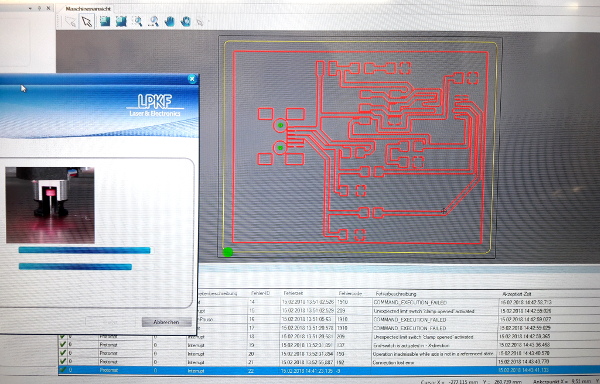The image size is (600, 384).
Task: Select the zoom window magnifier tool
Action: coord(137,21)
